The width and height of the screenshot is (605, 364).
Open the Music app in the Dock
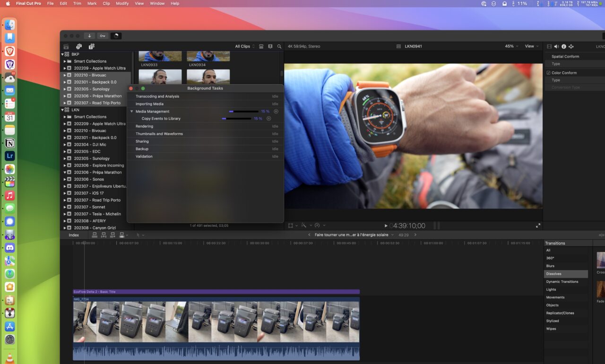pyautogui.click(x=10, y=195)
